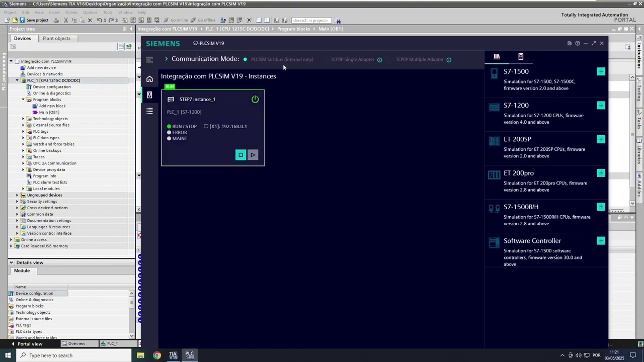
Task: Collapse the Integração com PLCSIM V19 project node
Action: [11, 61]
